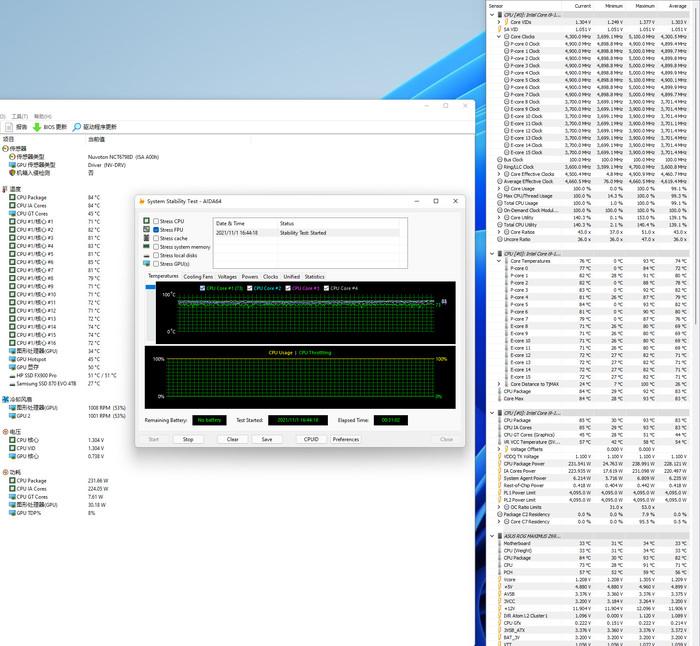Click the CPU GT Cores temperature row icon
Image resolution: width=700 pixels, height=646 pixels.
pos(12,213)
